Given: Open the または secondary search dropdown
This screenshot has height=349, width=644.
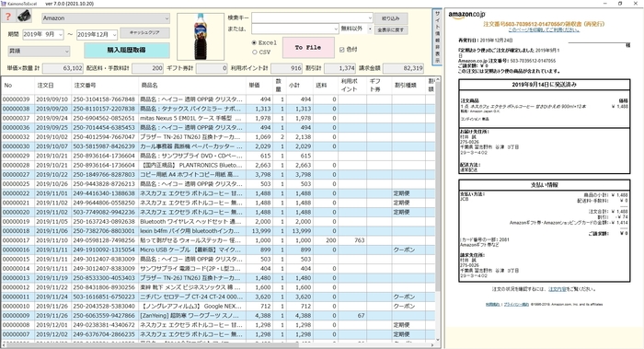Looking at the screenshot, I should 295,29.
